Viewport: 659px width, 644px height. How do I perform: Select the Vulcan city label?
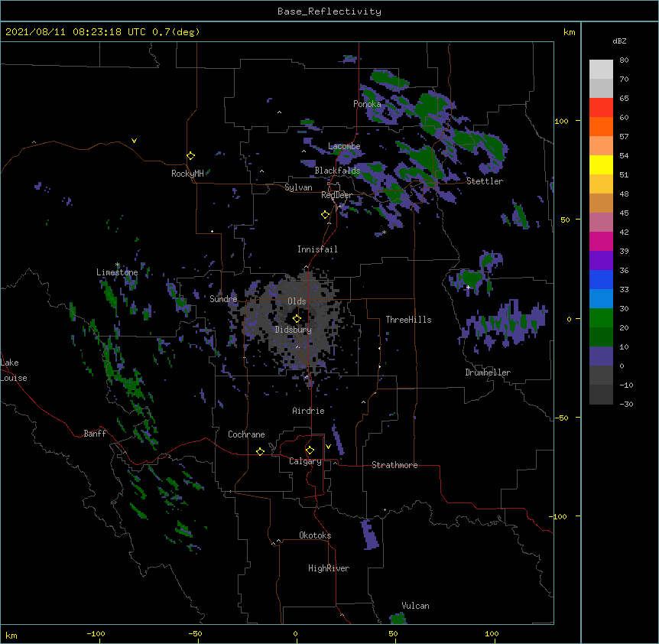(x=415, y=606)
